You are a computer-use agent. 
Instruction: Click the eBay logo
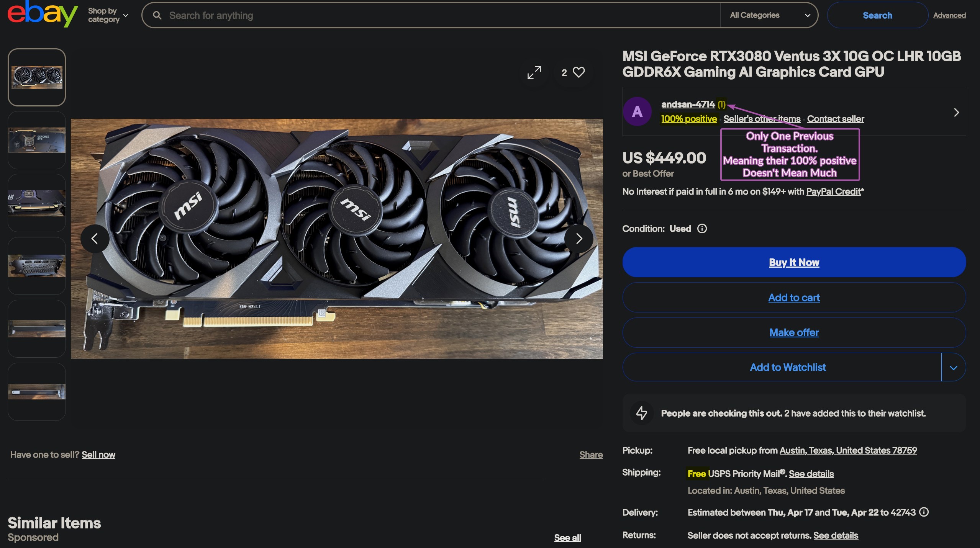[x=43, y=14]
